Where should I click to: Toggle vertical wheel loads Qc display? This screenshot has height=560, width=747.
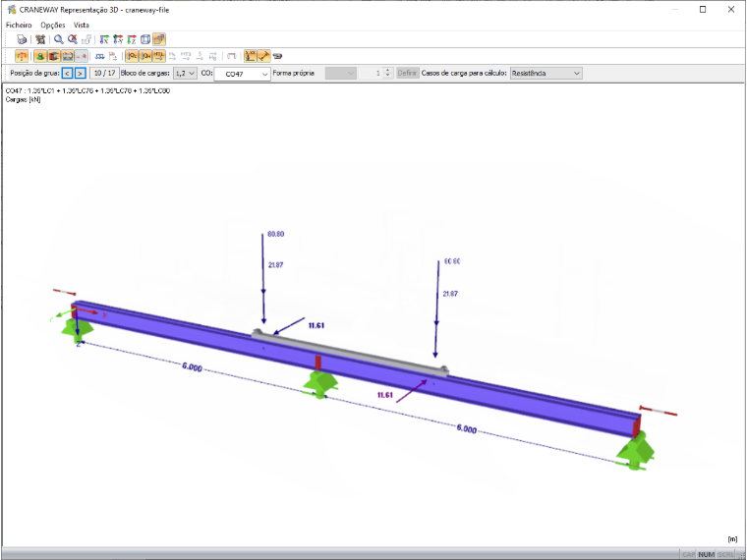point(132,56)
